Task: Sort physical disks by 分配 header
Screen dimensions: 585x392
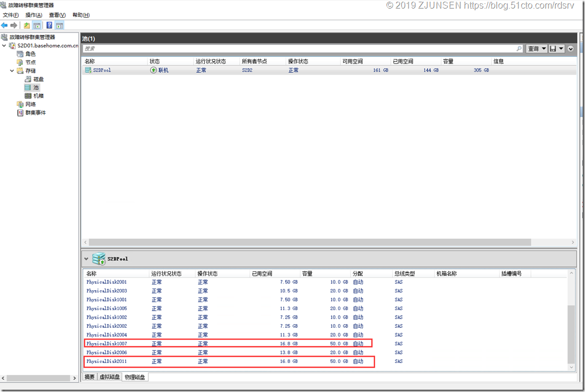Action: pos(371,274)
